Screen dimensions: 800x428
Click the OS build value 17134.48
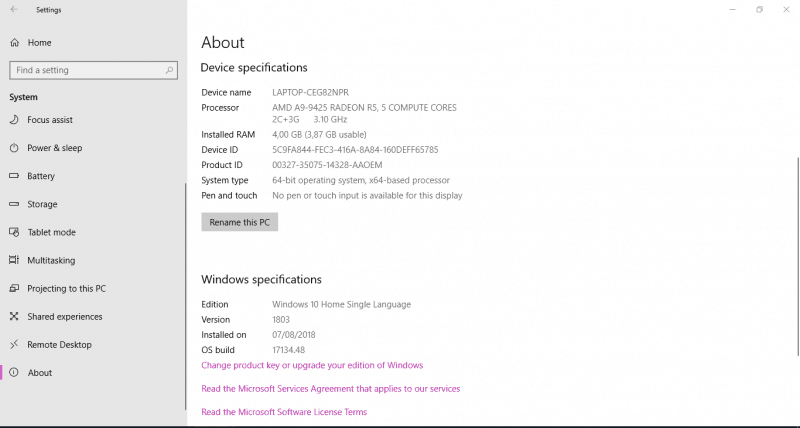[288, 350]
